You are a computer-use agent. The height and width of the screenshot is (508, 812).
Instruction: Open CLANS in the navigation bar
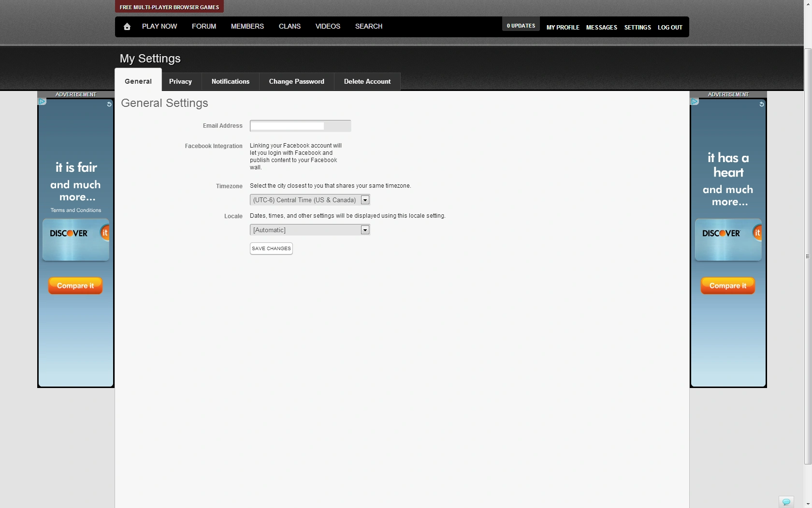pos(290,26)
